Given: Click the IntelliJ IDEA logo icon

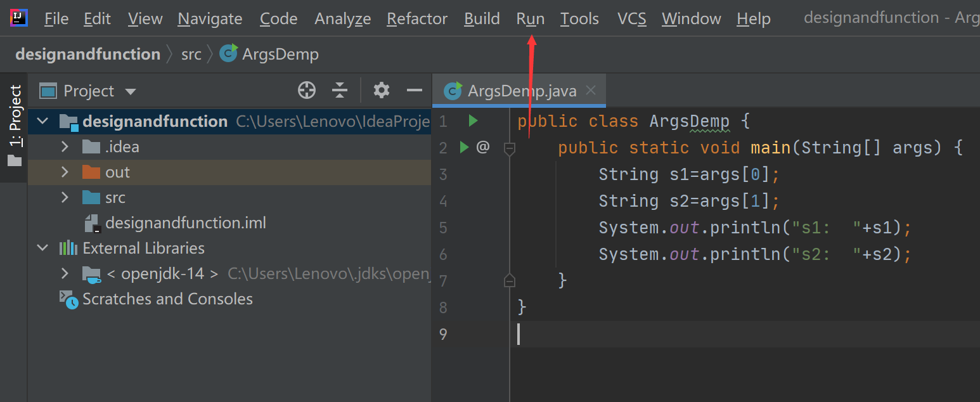Looking at the screenshot, I should click(x=19, y=18).
